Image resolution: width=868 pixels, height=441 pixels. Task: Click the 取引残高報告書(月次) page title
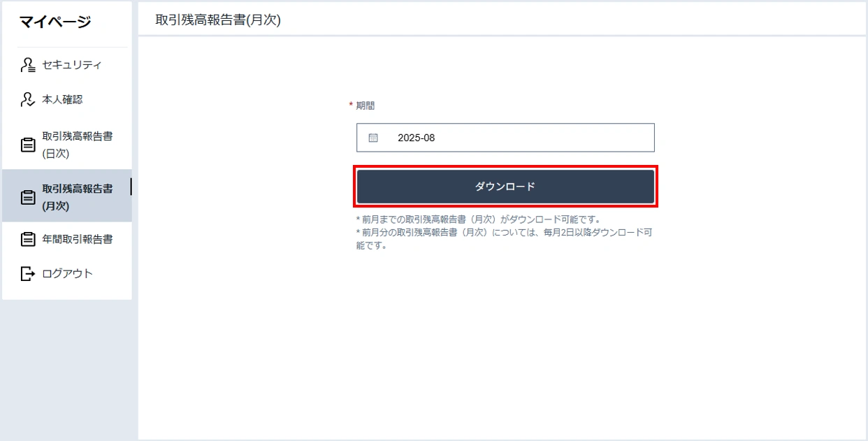pyautogui.click(x=218, y=20)
